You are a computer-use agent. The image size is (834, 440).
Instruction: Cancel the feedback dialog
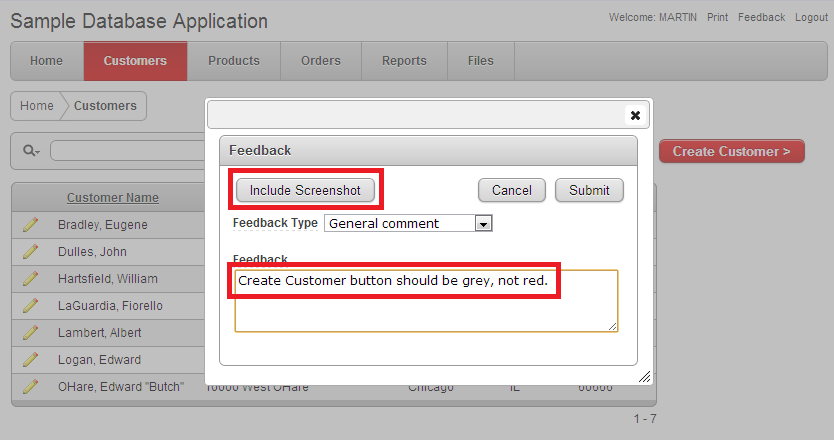click(x=512, y=190)
